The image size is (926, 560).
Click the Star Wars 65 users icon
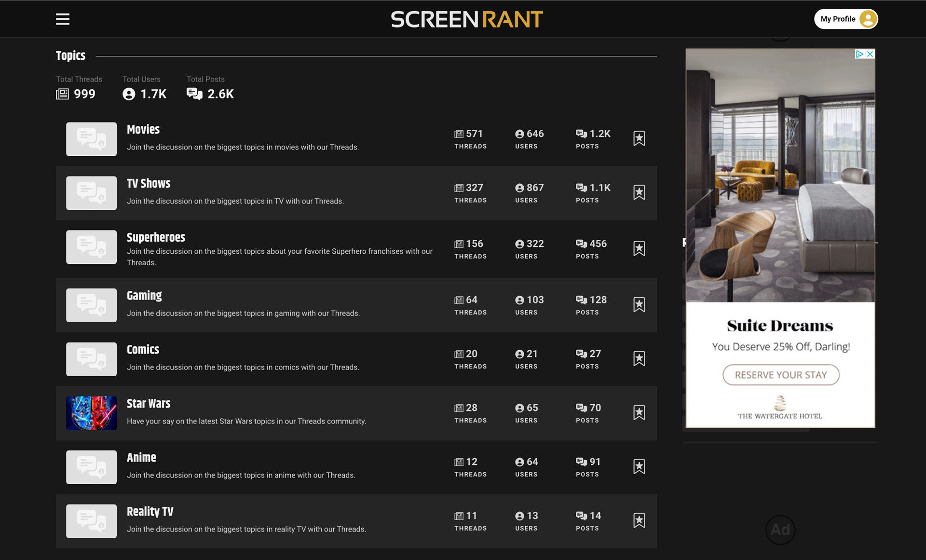(519, 408)
